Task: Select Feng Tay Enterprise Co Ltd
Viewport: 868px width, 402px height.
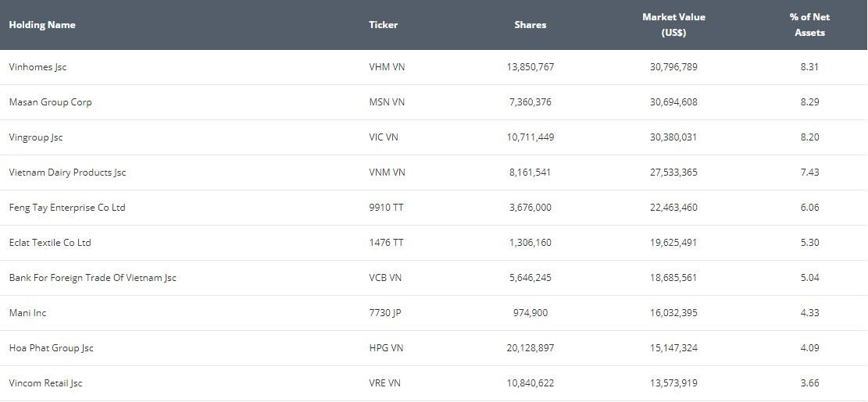Action: [x=67, y=208]
